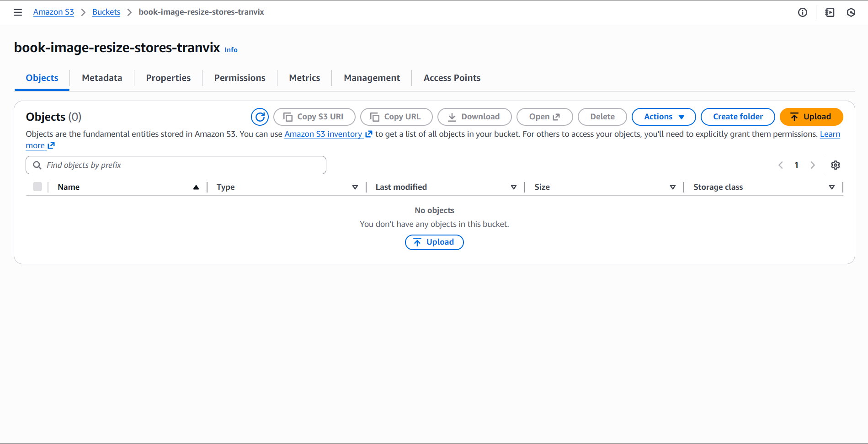
Task: Switch to the Metadata tab
Action: [102, 78]
